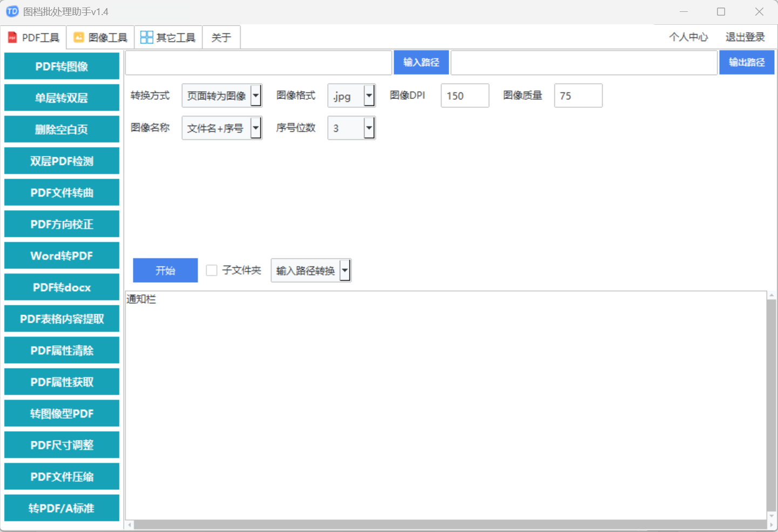Open the 图像名称 dropdown
778x532 pixels.
point(222,128)
